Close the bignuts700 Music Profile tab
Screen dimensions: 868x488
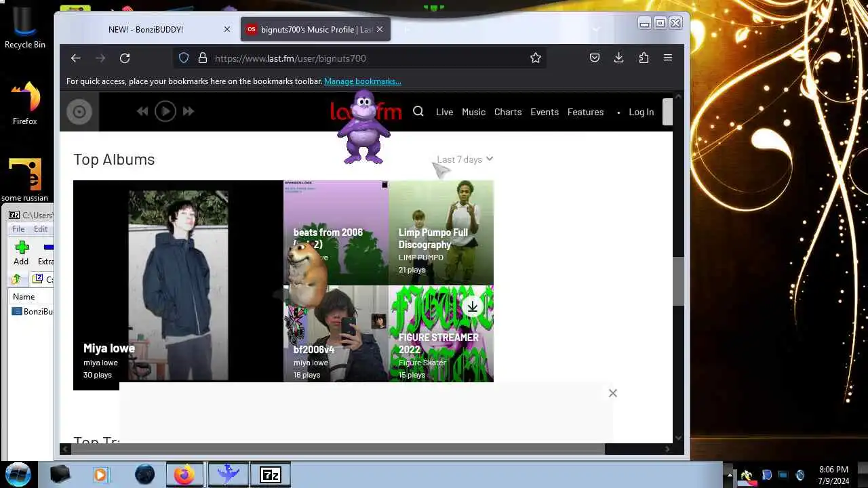pyautogui.click(x=380, y=30)
